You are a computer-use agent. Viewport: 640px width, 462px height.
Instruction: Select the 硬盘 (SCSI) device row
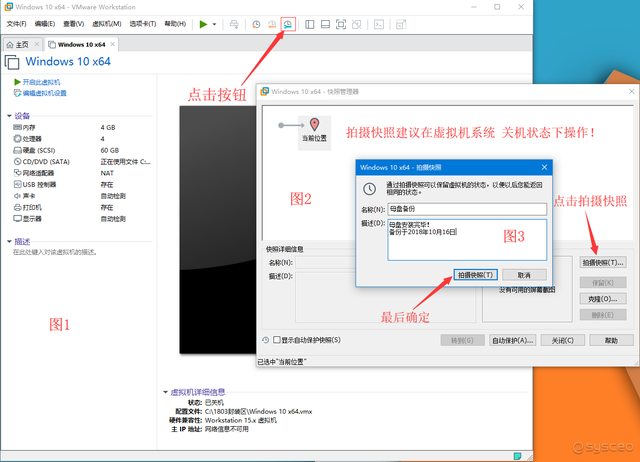[x=82, y=150]
